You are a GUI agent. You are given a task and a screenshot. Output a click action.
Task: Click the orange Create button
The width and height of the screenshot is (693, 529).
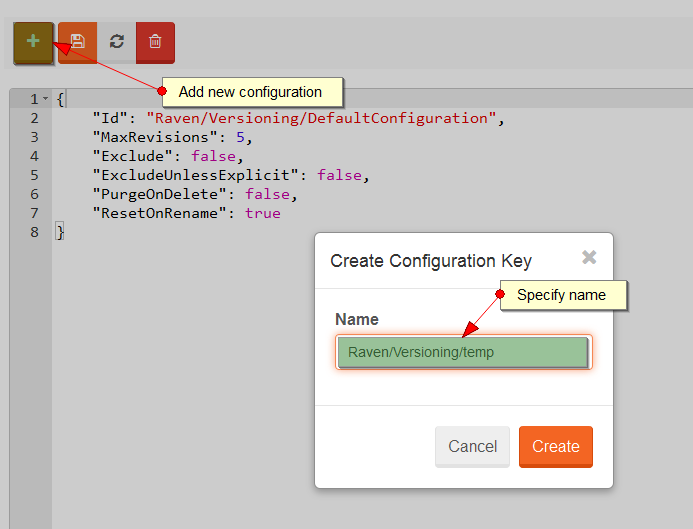tap(556, 446)
